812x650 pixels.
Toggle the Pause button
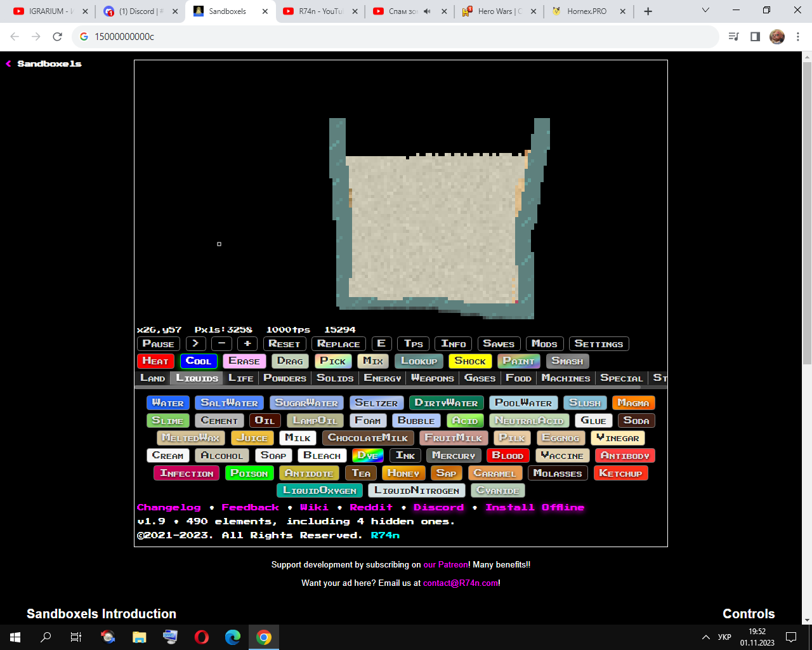coord(159,344)
